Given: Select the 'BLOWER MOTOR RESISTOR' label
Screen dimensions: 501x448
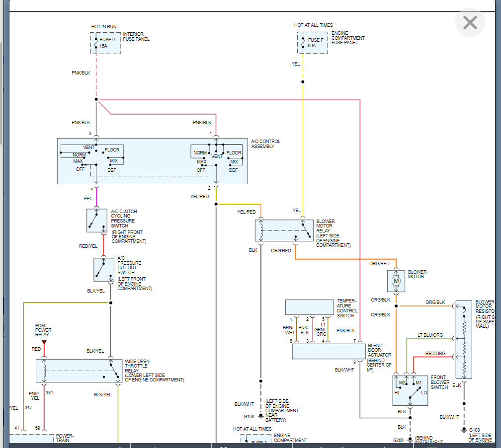Looking at the screenshot, I should (485, 306).
